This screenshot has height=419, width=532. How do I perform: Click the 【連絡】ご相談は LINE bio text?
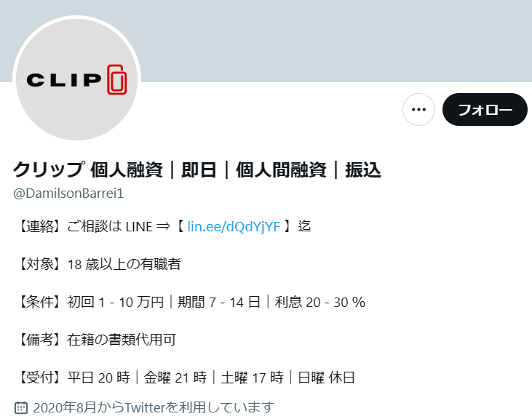(85, 226)
